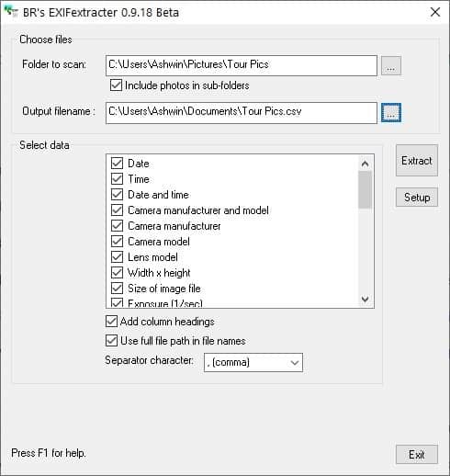Uncheck the Date and time entry
The image size is (450, 476).
tap(117, 195)
